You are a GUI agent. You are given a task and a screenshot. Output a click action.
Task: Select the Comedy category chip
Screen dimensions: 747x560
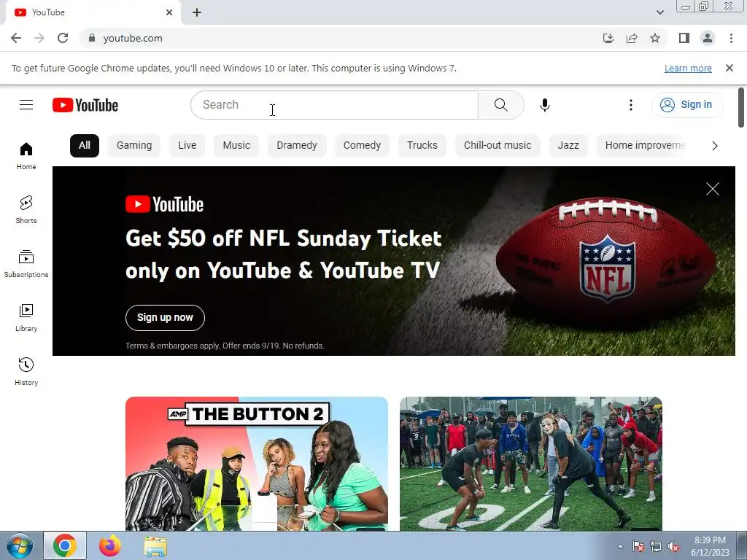pyautogui.click(x=362, y=146)
